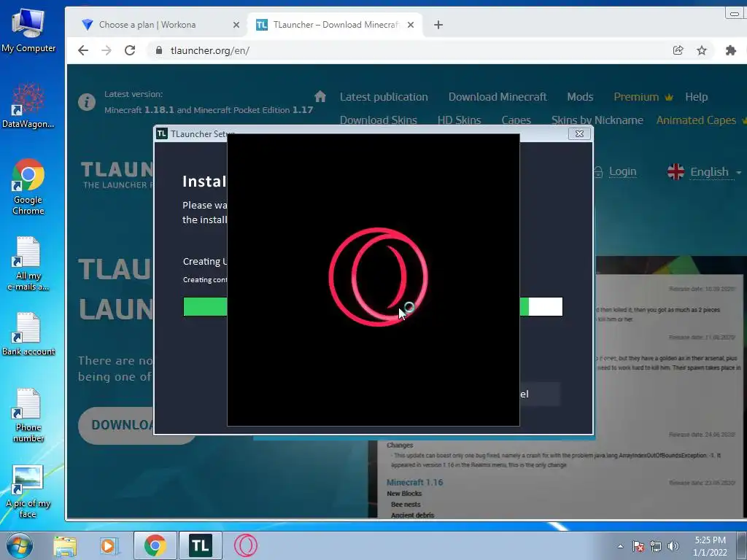Switch to TLauncher taskbar item
The height and width of the screenshot is (560, 747).
click(200, 545)
